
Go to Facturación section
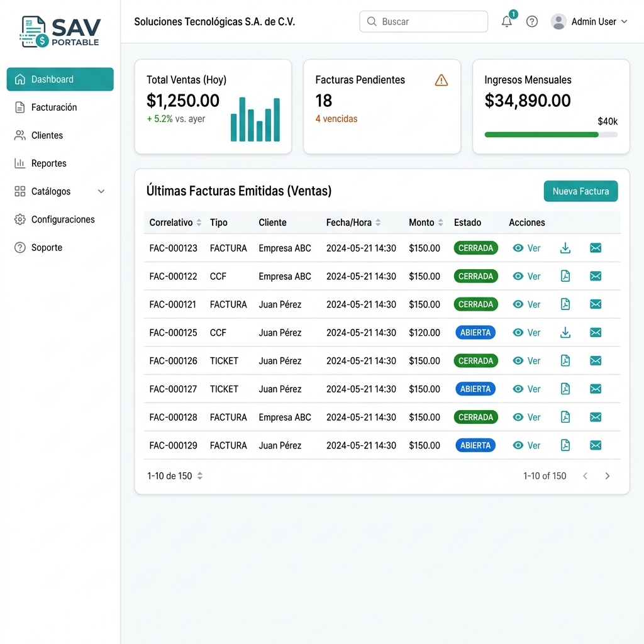pos(60,107)
